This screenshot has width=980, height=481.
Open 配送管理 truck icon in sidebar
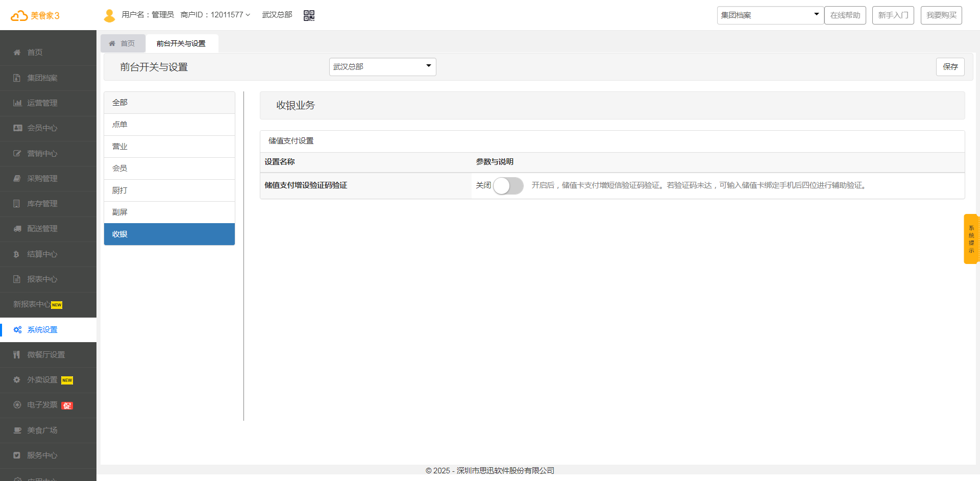coord(17,229)
